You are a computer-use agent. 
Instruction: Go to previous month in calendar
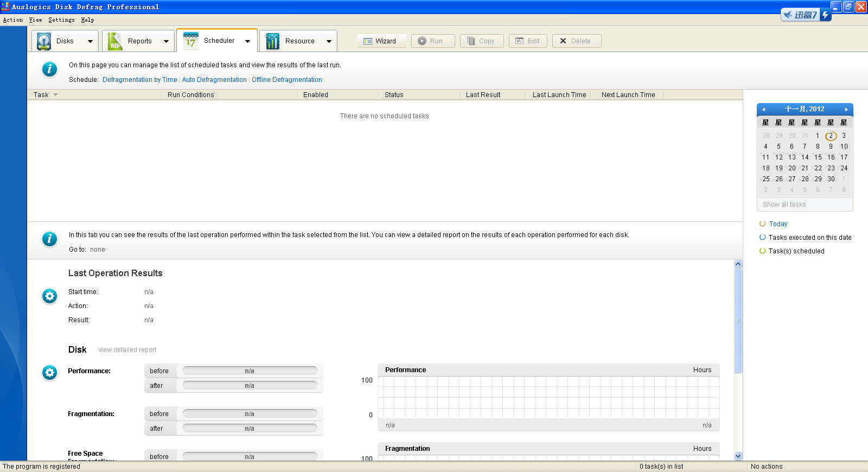(764, 109)
